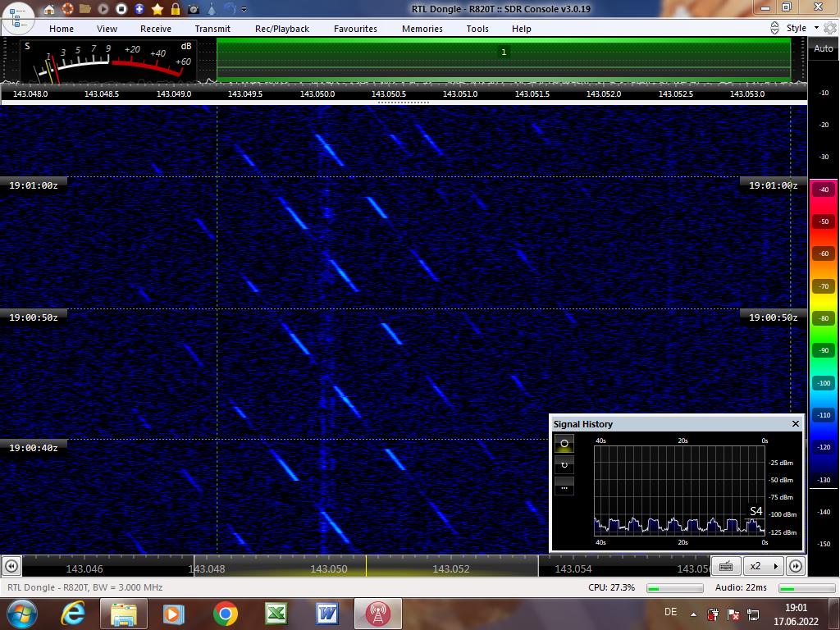The image size is (840, 630).
Task: Click the ribbon collapse up-down arrows icon
Action: pos(774,28)
